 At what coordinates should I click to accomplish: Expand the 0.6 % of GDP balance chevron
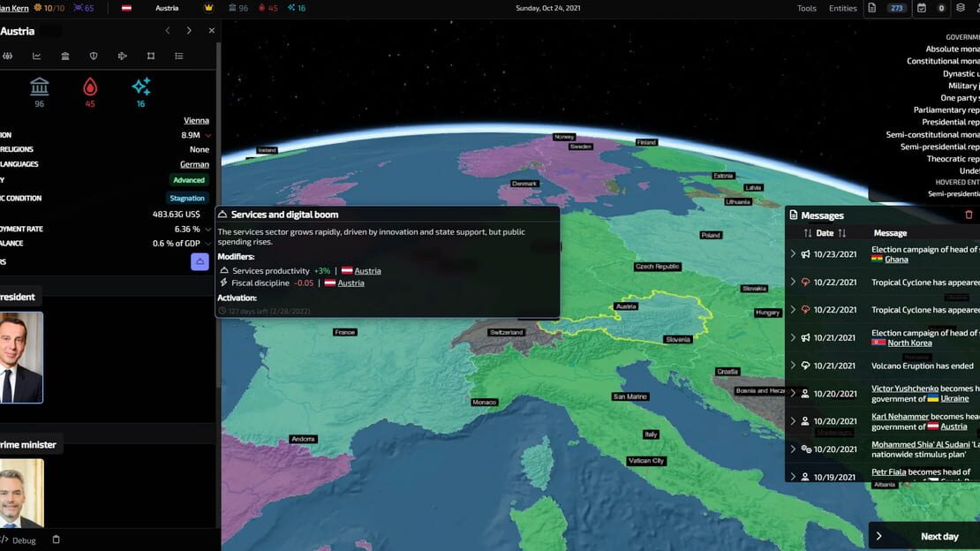click(208, 244)
